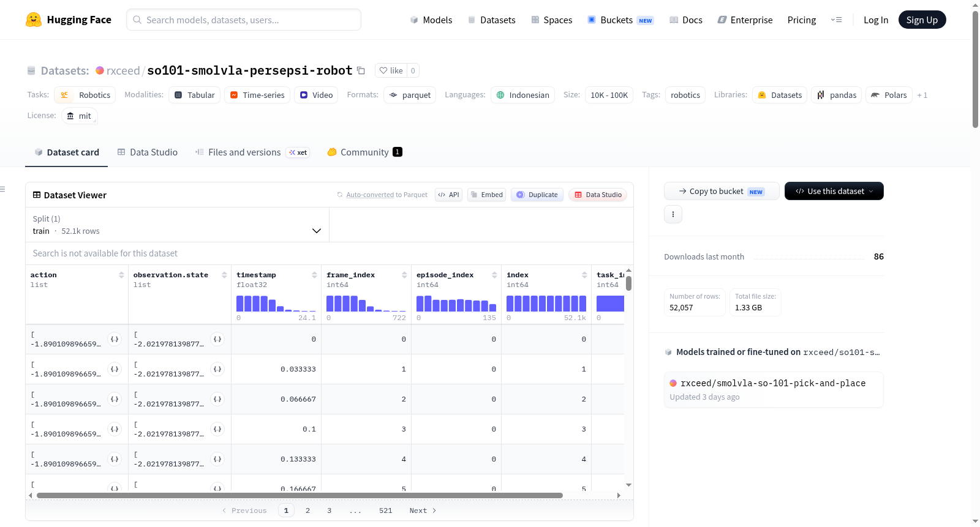The image size is (980, 527).
Task: Expand observation.state JSON in timestamp 0.133333 row
Action: (217, 459)
